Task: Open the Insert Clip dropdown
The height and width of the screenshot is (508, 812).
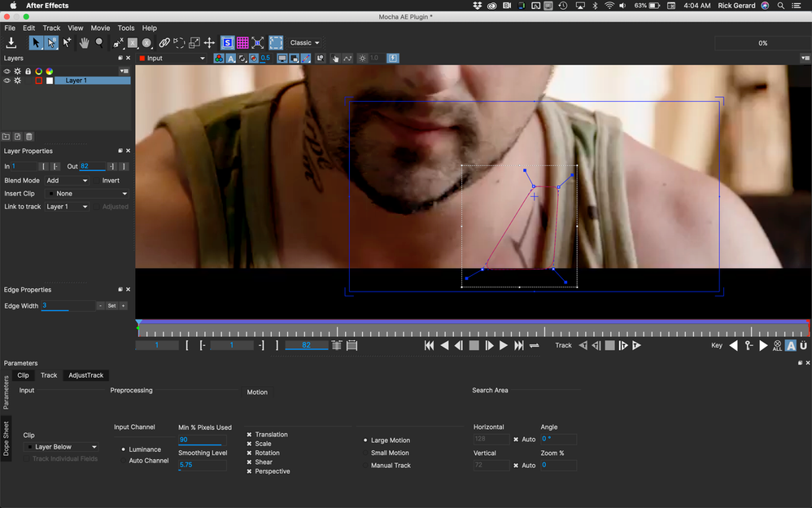Action: (87, 193)
